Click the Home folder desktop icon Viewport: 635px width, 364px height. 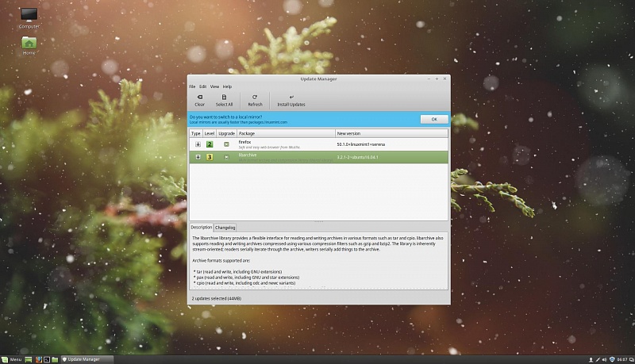coord(29,44)
